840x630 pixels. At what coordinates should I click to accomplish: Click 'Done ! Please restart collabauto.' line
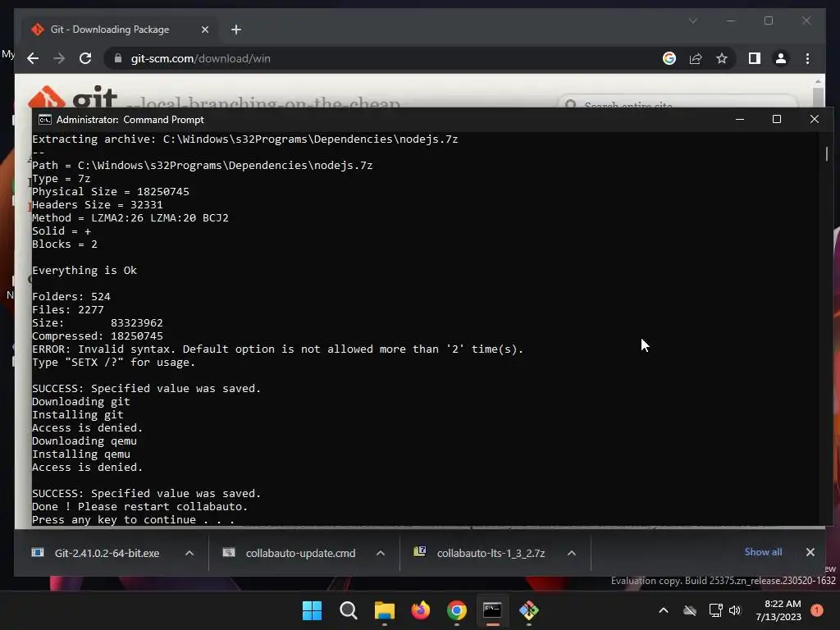coord(139,507)
